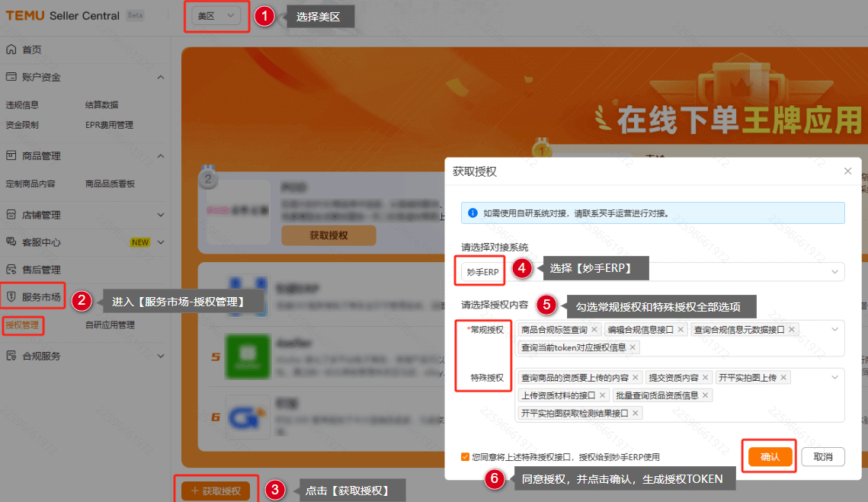Click the 店铺管理 icon in the sidebar
Image resolution: width=868 pixels, height=502 pixels.
[11, 214]
